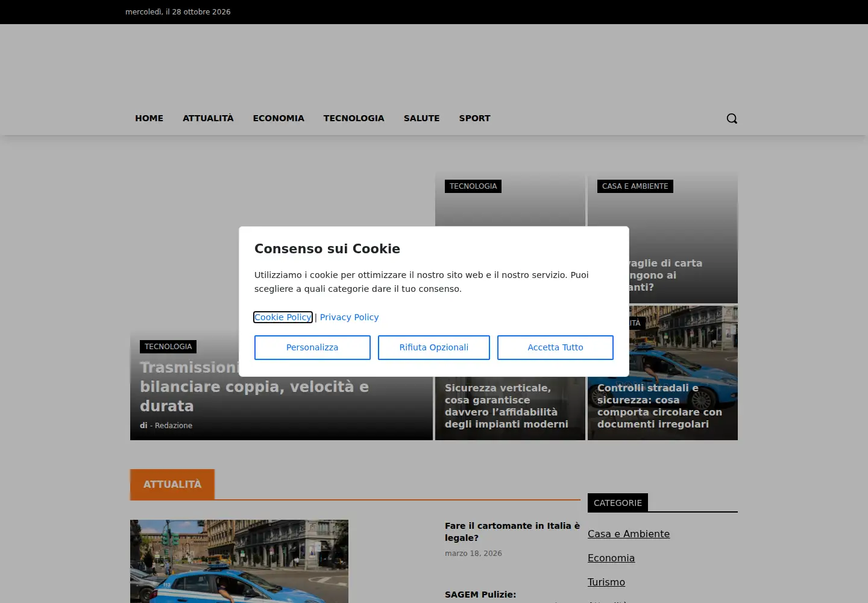This screenshot has width=868, height=603.
Task: Click the 'Consenso sui Cookie' dialog heading
Action: (327, 248)
